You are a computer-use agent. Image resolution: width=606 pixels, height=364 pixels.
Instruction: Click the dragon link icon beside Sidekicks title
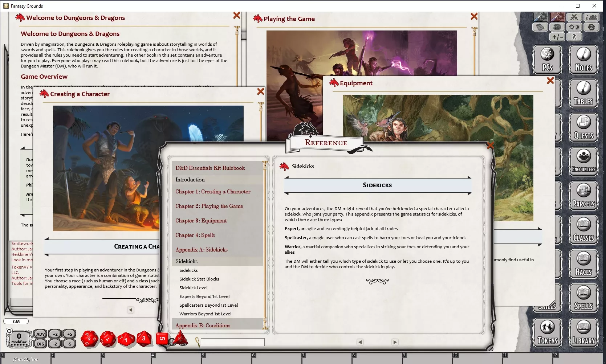(x=284, y=166)
